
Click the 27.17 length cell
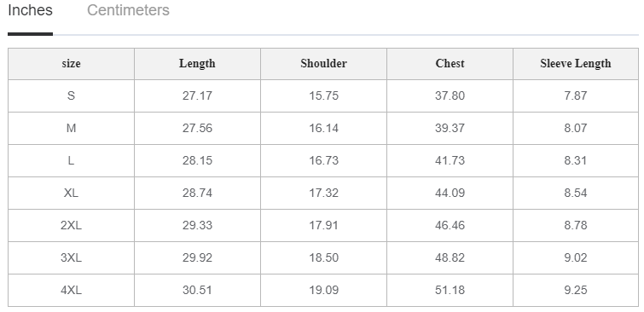point(197,95)
